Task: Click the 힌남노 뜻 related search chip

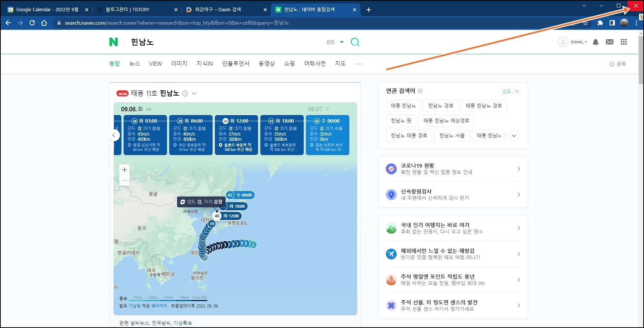Action: [401, 121]
